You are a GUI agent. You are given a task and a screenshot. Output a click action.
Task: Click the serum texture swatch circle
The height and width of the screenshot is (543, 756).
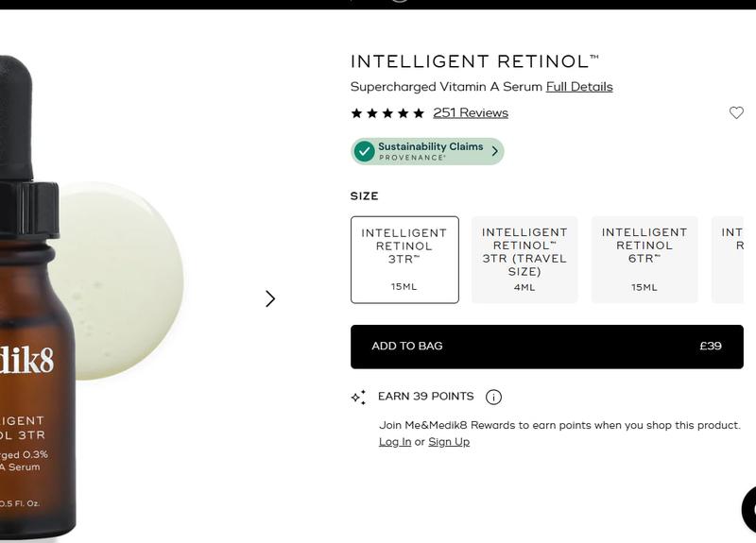121,280
